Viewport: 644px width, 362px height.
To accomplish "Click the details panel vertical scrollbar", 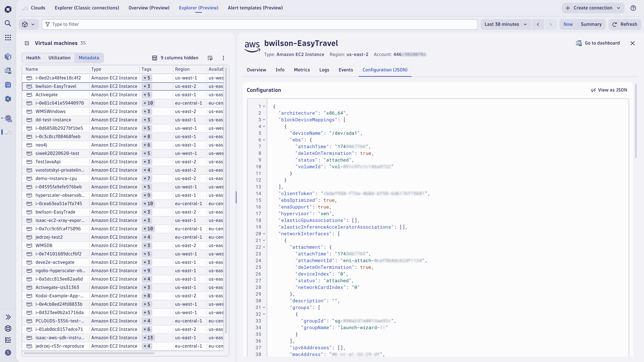I will [636, 121].
